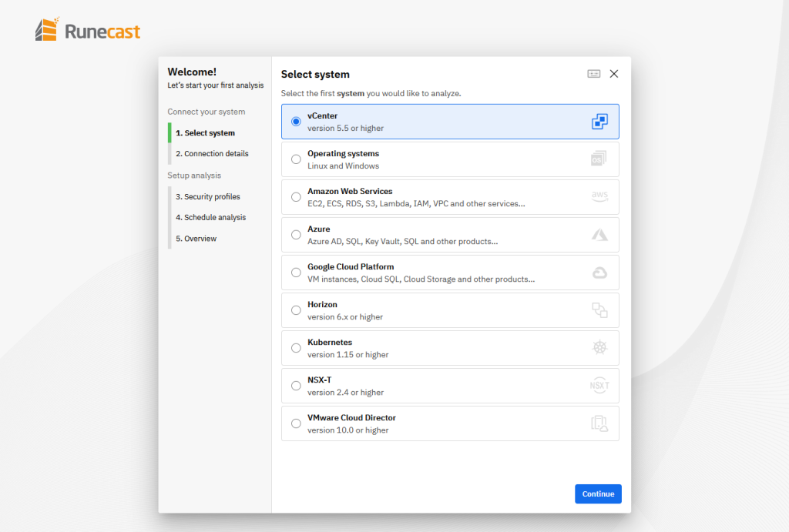Click the Continue button

598,494
